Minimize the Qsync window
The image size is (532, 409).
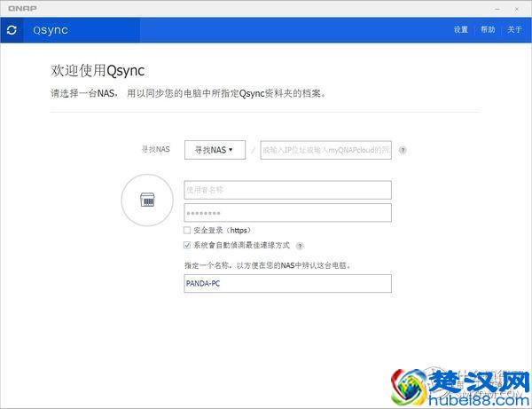[497, 9]
